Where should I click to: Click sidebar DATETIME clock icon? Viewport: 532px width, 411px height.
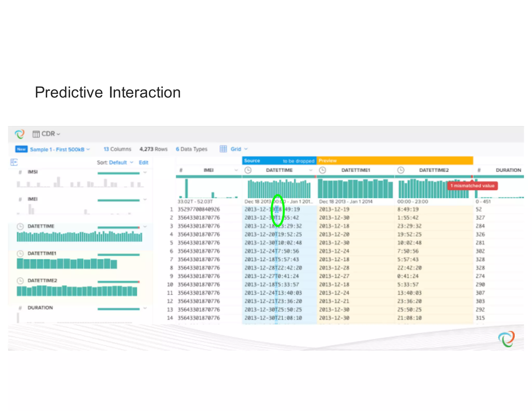point(20,226)
